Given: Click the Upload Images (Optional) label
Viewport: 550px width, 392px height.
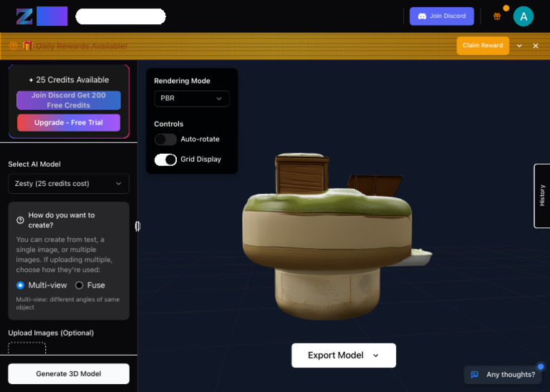Looking at the screenshot, I should point(51,333).
